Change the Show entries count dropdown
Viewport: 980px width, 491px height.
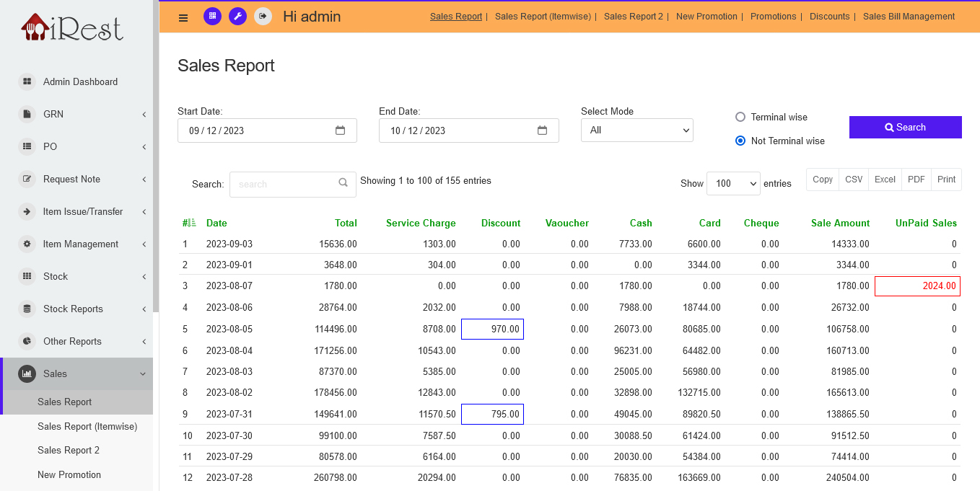click(733, 184)
